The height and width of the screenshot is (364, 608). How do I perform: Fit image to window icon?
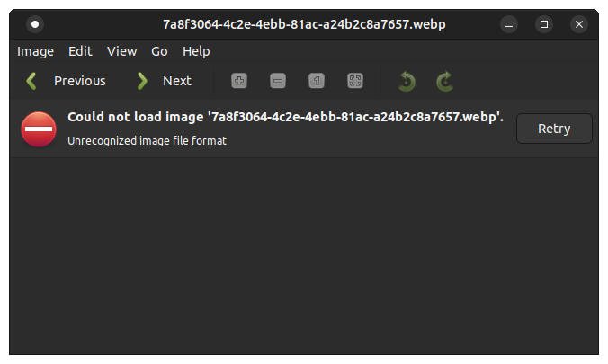click(x=355, y=81)
